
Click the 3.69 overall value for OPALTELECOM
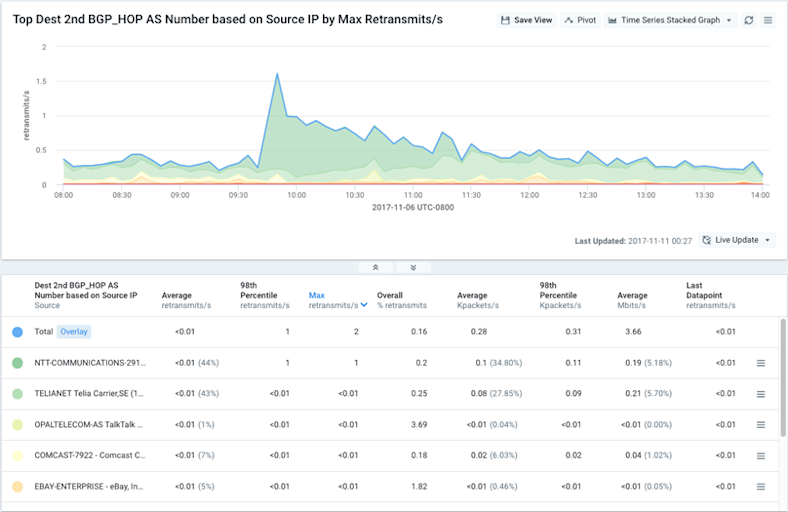click(419, 425)
